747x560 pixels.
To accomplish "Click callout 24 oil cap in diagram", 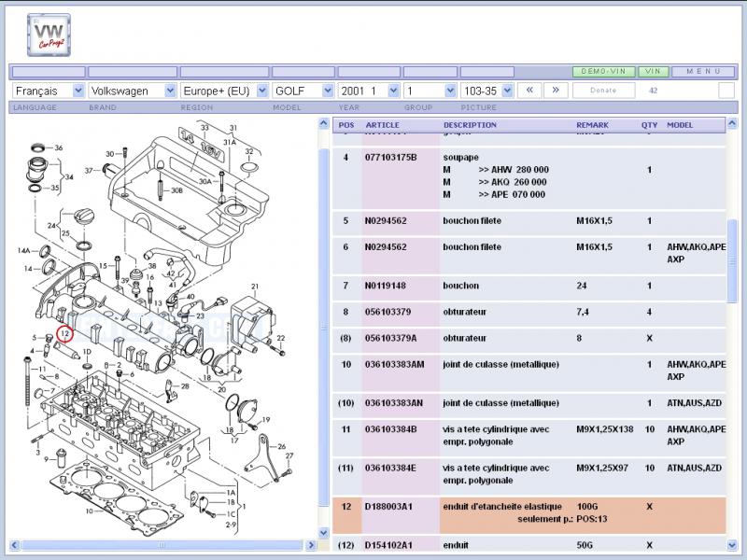I will pyautogui.click(x=51, y=225).
